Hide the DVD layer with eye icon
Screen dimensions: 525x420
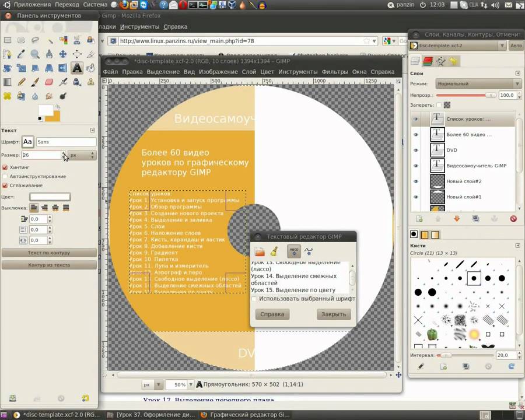pyautogui.click(x=416, y=150)
